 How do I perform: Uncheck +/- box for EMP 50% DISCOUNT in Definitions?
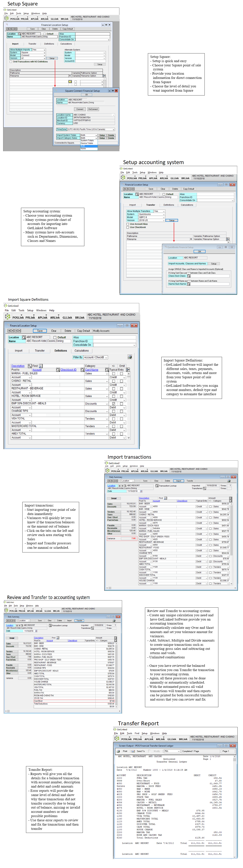click(x=113, y=404)
